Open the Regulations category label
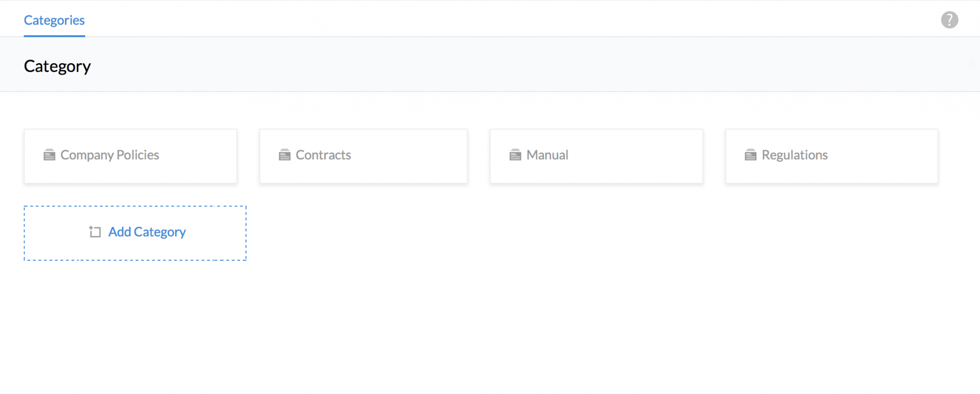This screenshot has height=394, width=980. pyautogui.click(x=795, y=155)
